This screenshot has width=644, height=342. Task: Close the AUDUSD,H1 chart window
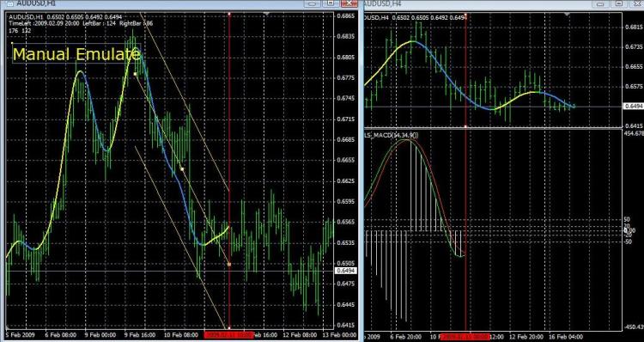click(349, 3)
